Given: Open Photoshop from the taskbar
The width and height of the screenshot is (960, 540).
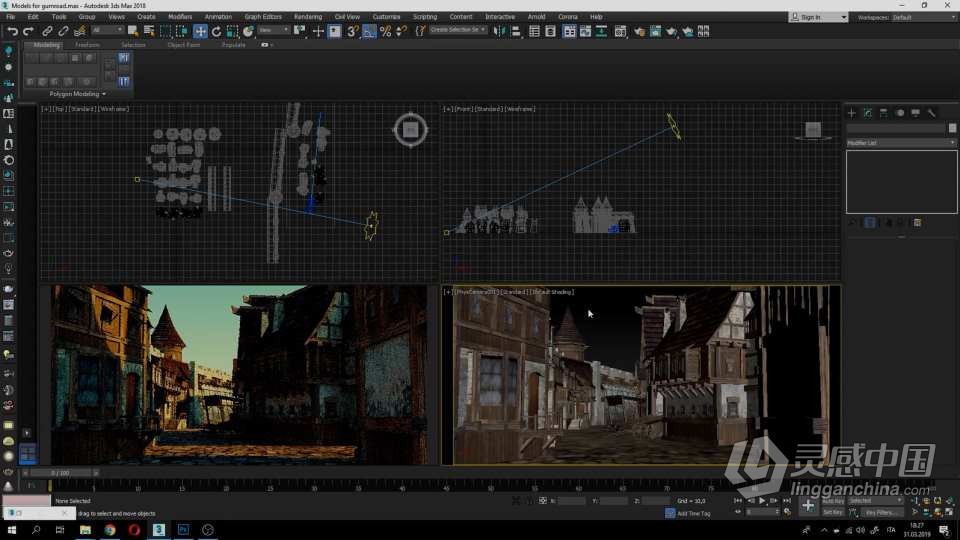Looking at the screenshot, I should (183, 530).
